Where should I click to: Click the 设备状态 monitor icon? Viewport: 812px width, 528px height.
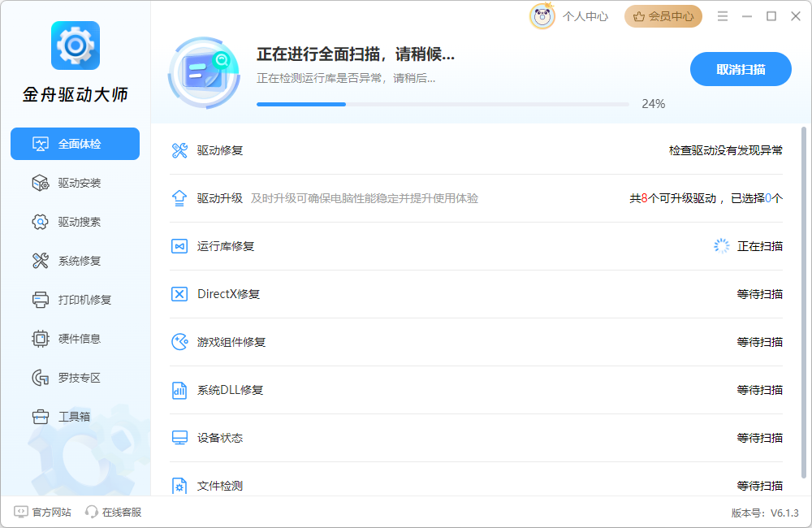tap(179, 438)
